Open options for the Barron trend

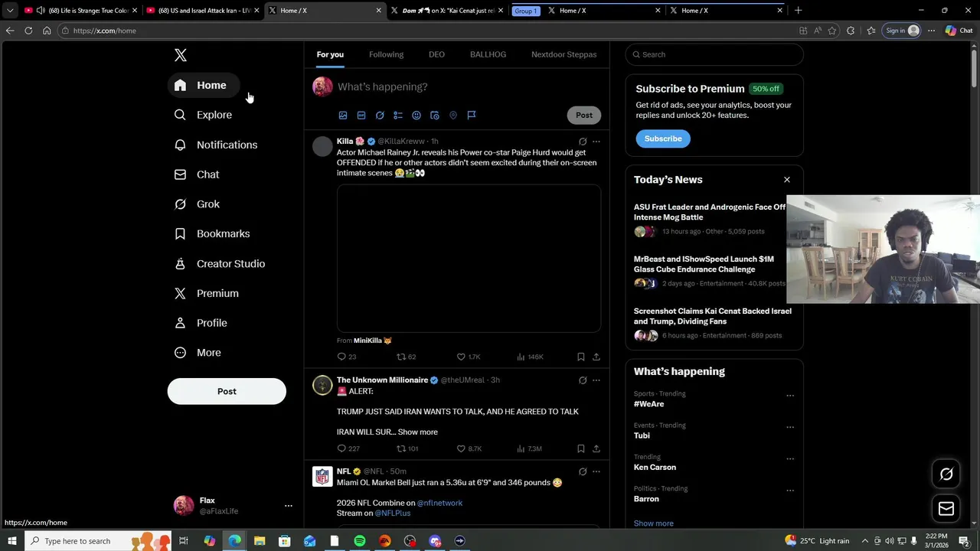790,490
